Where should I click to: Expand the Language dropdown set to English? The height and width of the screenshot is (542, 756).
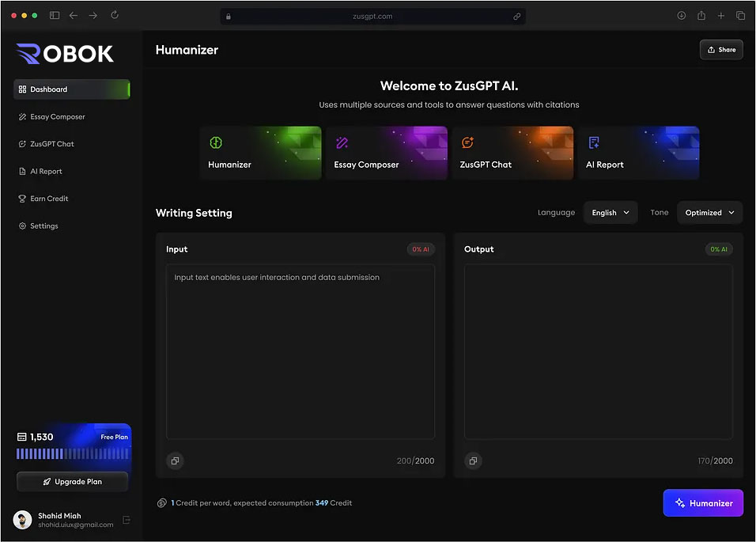[x=610, y=213]
